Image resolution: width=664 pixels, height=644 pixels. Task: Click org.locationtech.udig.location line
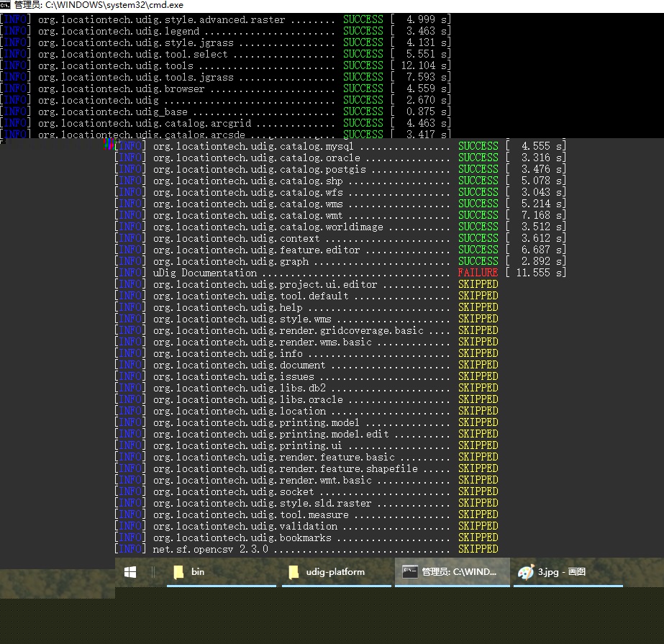306,411
